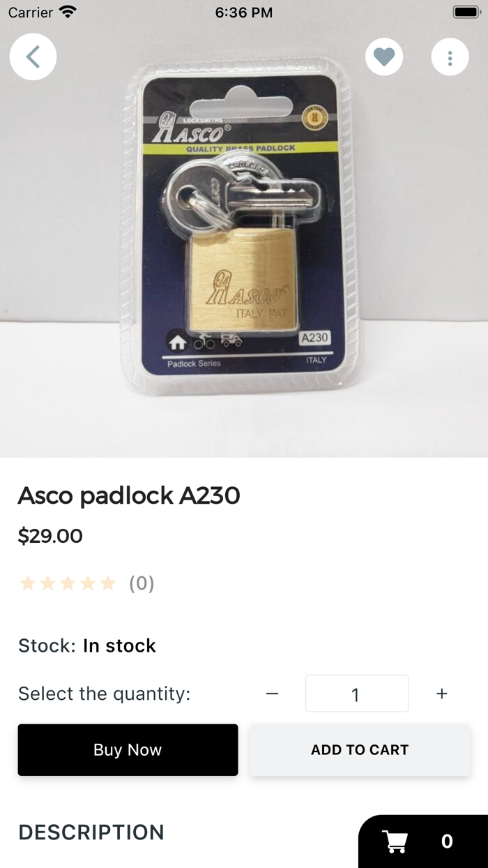Open the reviews count (0)
The image size is (488, 868).
[x=142, y=583]
